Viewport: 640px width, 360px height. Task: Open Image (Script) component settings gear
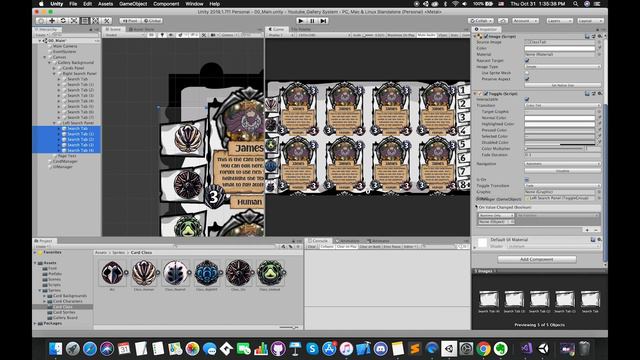600,36
